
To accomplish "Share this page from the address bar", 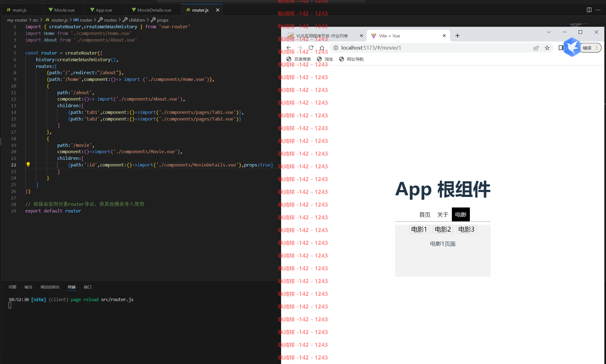I will (536, 48).
